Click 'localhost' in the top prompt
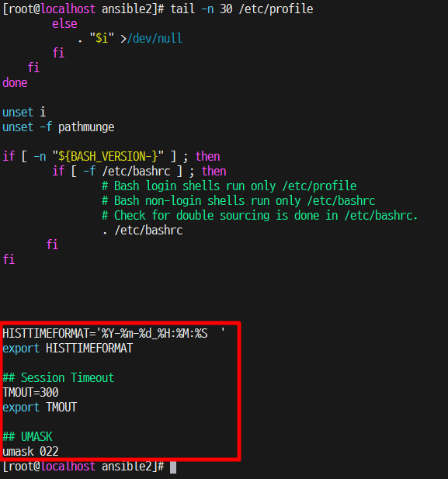Image resolution: width=448 pixels, height=479 pixels. click(x=68, y=9)
